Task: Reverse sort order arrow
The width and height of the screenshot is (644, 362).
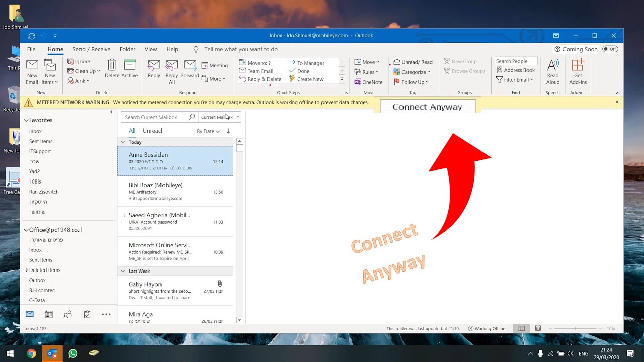Action: tap(228, 131)
